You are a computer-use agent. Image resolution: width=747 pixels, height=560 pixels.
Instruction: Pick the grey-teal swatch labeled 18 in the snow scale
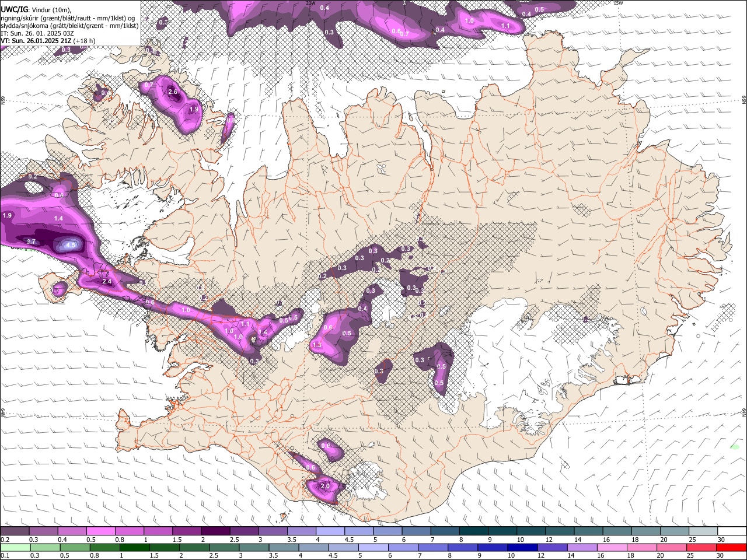646,531
